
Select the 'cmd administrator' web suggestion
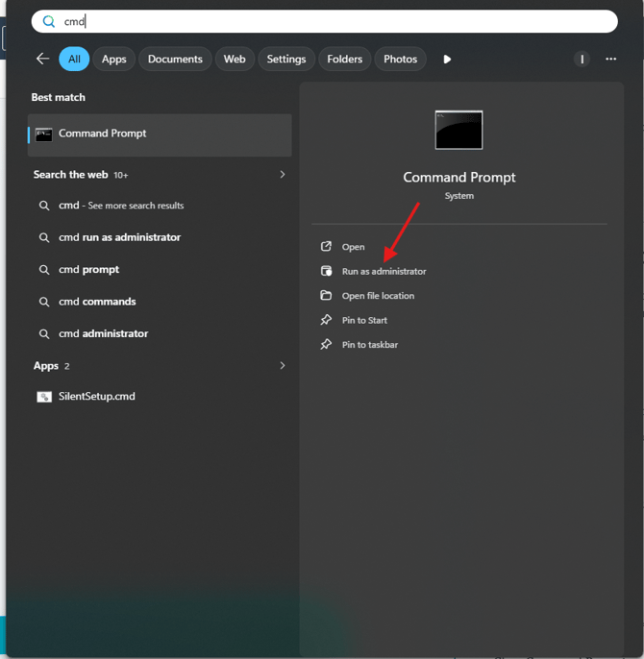coord(160,333)
